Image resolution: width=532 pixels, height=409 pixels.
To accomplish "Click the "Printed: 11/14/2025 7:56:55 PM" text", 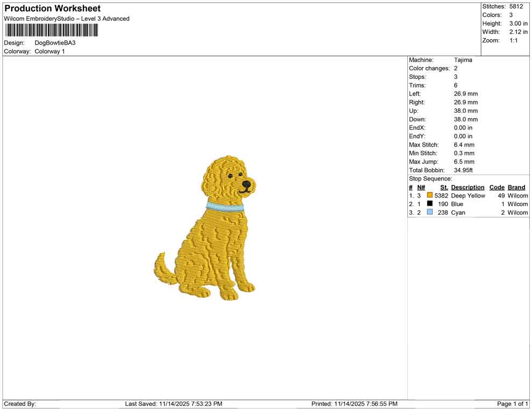I will (x=354, y=404).
